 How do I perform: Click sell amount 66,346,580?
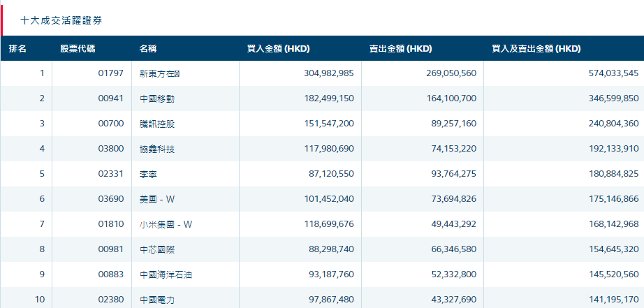tap(454, 249)
